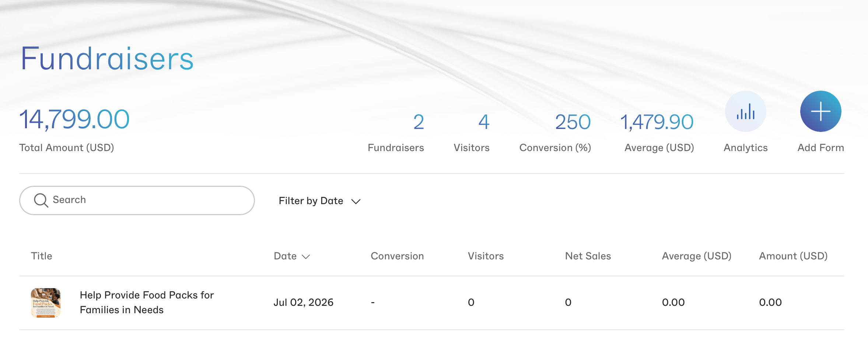The width and height of the screenshot is (868, 339).
Task: Click the Average (USD) column header
Action: pos(697,256)
